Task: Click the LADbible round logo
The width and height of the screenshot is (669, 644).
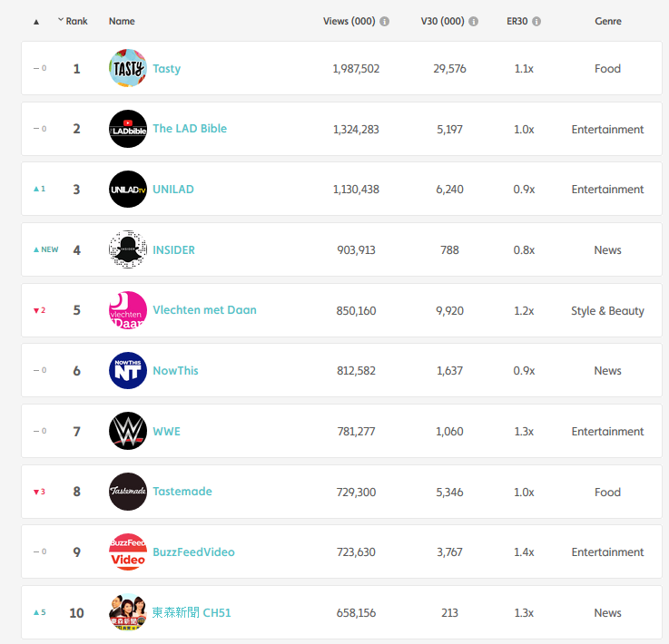Action: coord(128,129)
